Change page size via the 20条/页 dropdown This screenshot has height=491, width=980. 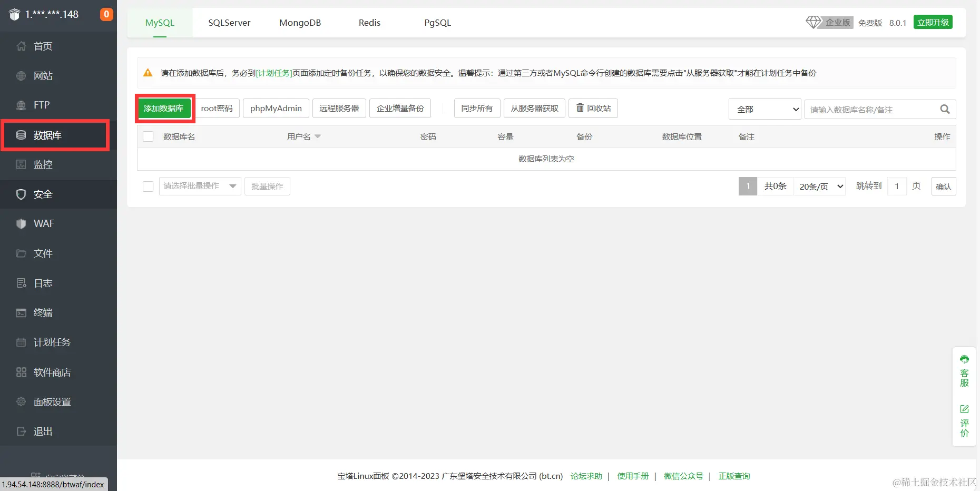[x=819, y=186]
